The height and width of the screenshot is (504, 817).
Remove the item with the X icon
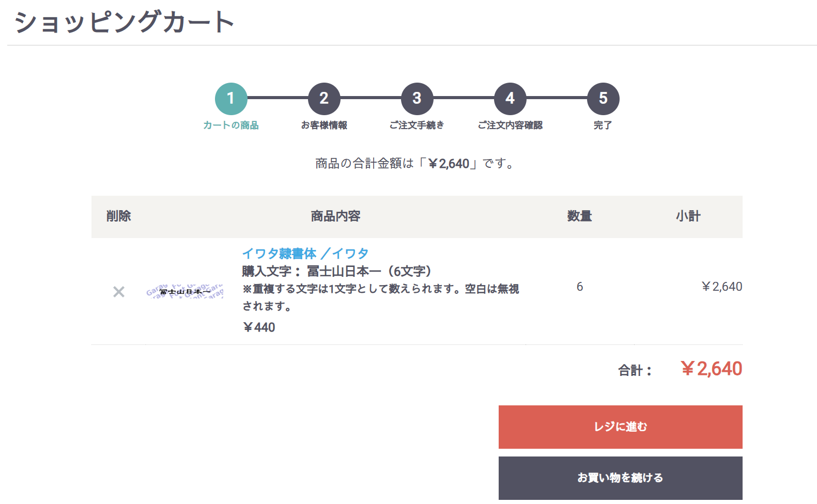pos(119,292)
